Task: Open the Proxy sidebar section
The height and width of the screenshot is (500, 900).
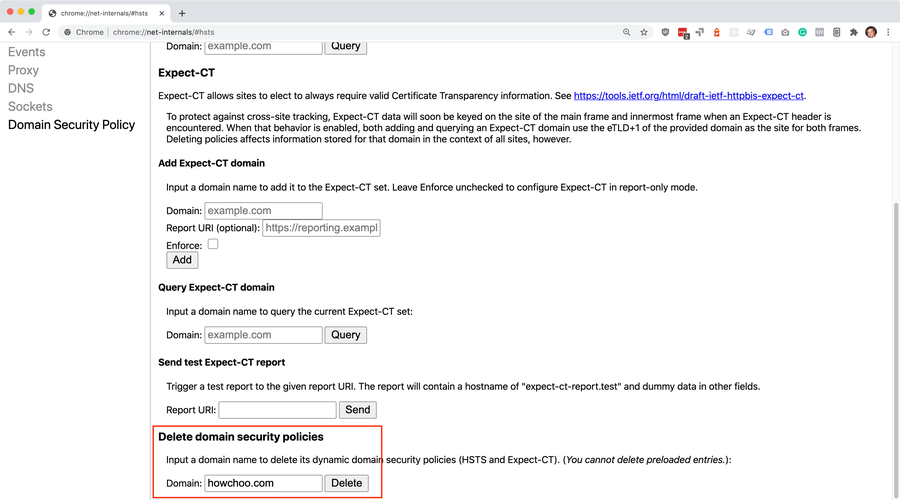Action: pyautogui.click(x=24, y=70)
